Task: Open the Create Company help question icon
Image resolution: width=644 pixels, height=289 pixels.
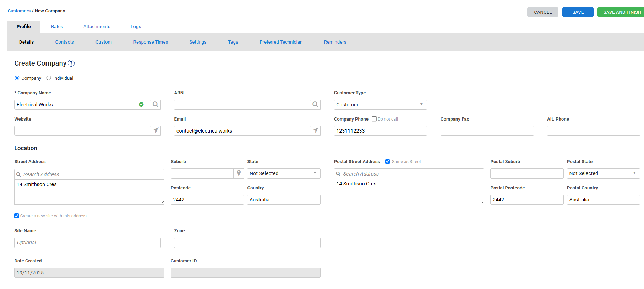Action: [x=71, y=63]
